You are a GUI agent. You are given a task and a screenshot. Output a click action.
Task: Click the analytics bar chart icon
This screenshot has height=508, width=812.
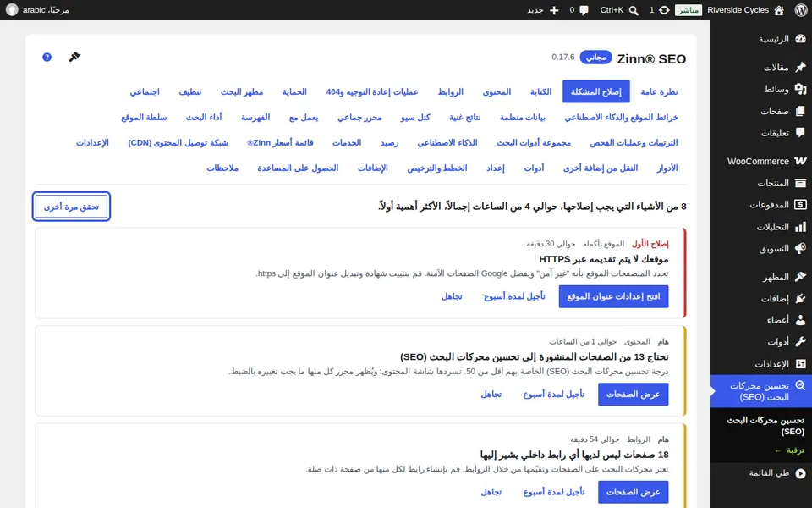pos(801,227)
